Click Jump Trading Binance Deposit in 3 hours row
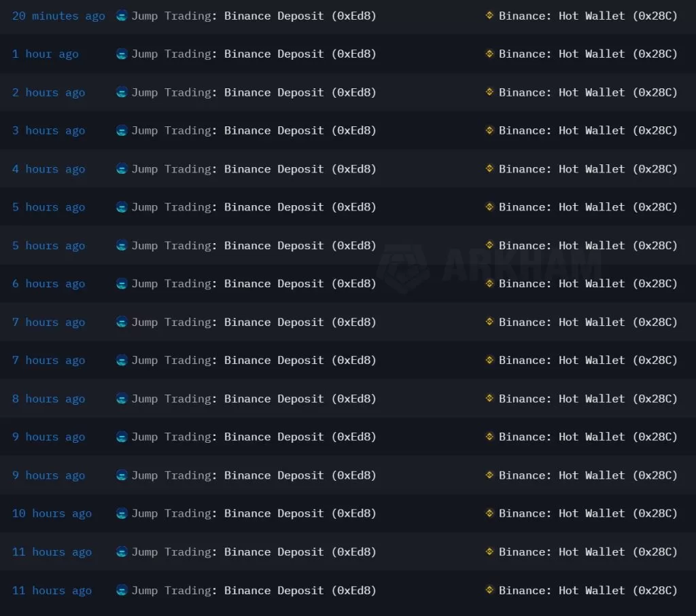This screenshot has width=696, height=616. (x=254, y=130)
